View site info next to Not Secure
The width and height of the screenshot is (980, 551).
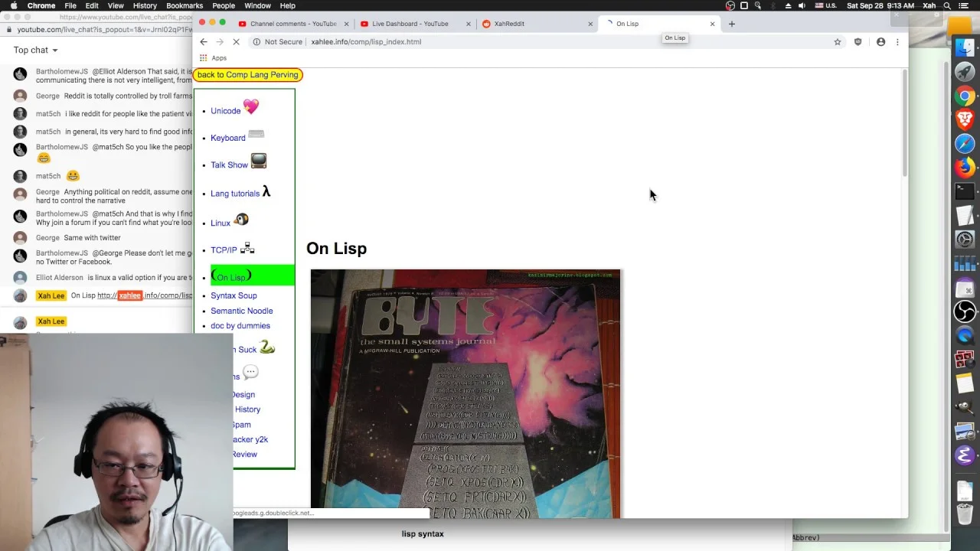(x=257, y=42)
